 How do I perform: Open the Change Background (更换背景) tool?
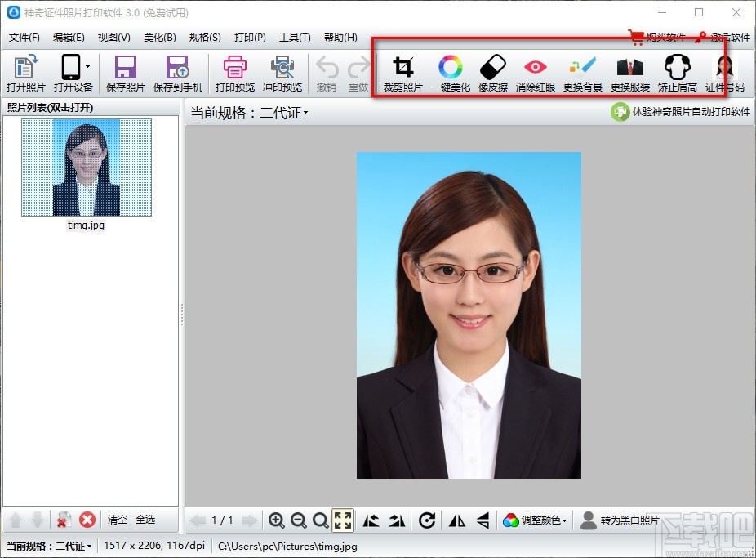(x=583, y=74)
